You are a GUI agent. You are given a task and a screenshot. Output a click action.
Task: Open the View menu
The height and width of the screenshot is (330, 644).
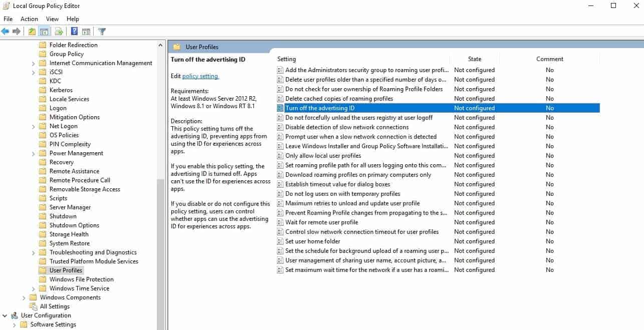[52, 19]
